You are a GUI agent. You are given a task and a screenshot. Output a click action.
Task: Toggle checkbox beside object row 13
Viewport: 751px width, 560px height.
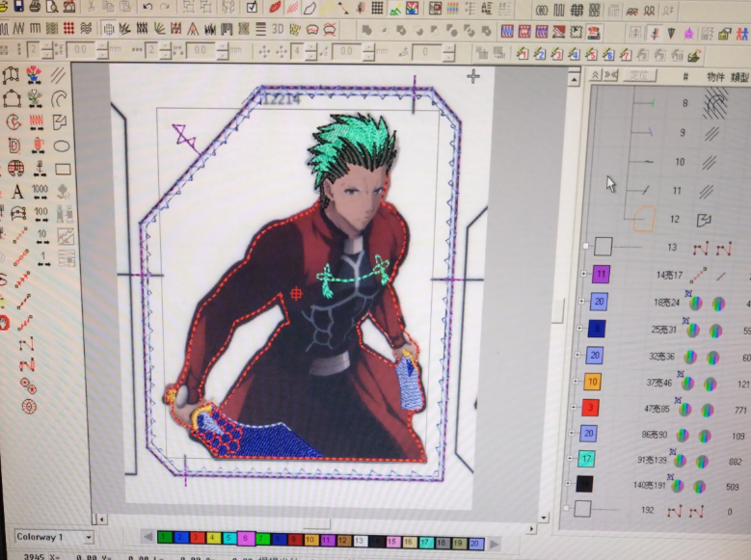click(585, 246)
